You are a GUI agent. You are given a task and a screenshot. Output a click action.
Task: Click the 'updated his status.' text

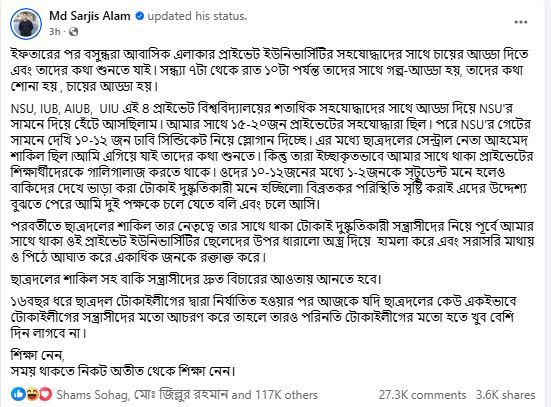197,16
